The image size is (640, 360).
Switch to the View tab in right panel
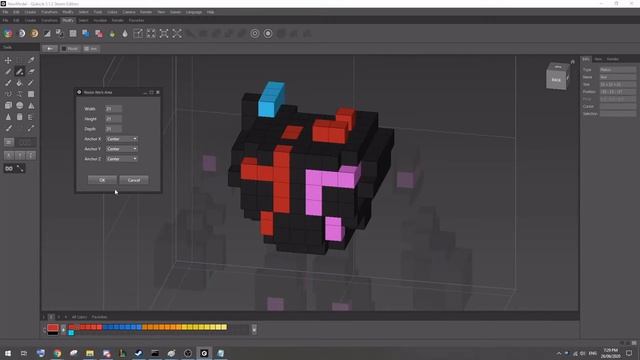598,59
